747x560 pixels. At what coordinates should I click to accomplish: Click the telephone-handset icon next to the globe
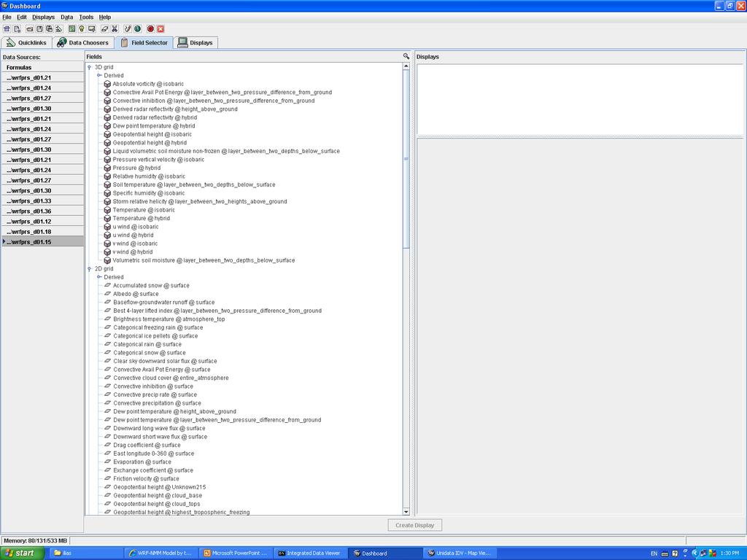click(x=127, y=29)
